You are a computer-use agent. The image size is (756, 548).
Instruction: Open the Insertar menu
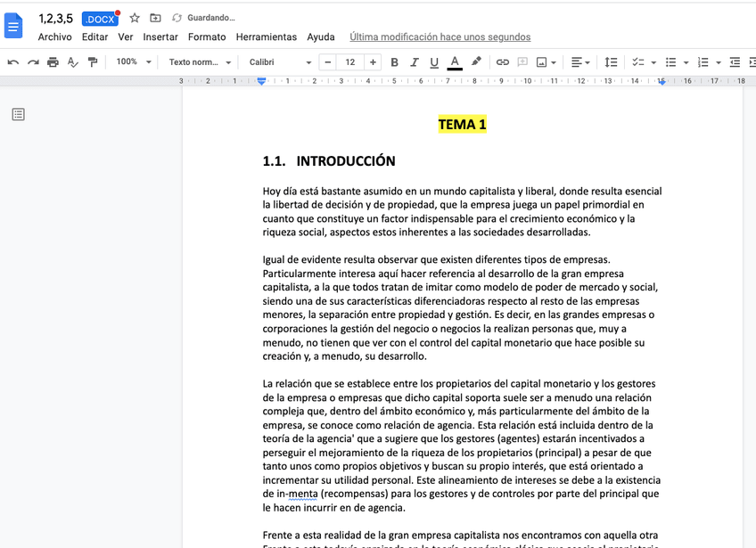160,37
